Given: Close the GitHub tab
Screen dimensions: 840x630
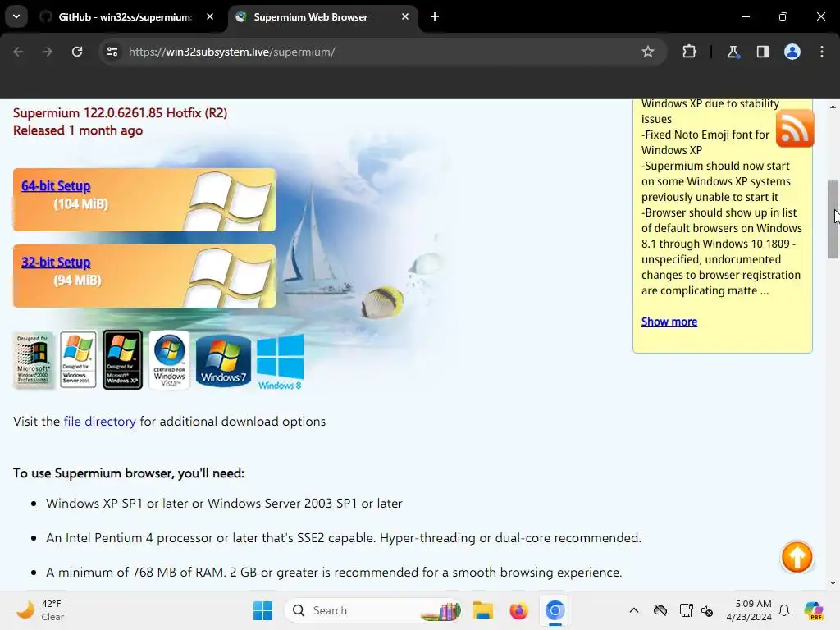Looking at the screenshot, I should point(210,16).
